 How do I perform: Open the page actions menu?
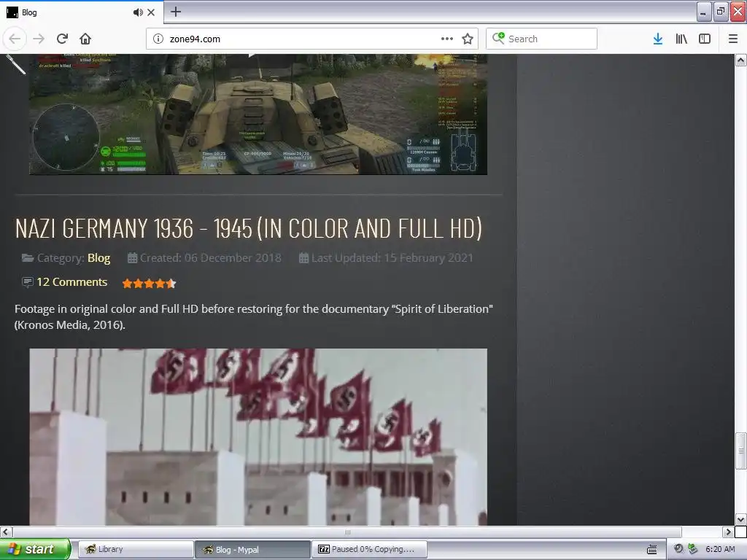coord(447,39)
